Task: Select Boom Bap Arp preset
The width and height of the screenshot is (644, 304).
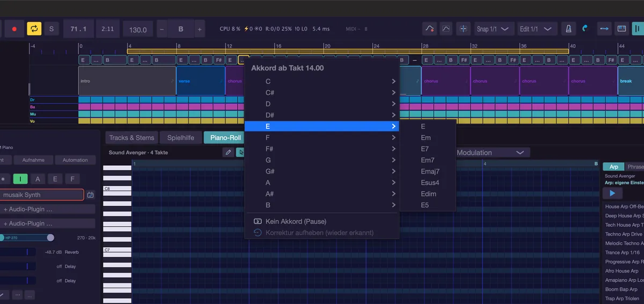Action: (622, 289)
